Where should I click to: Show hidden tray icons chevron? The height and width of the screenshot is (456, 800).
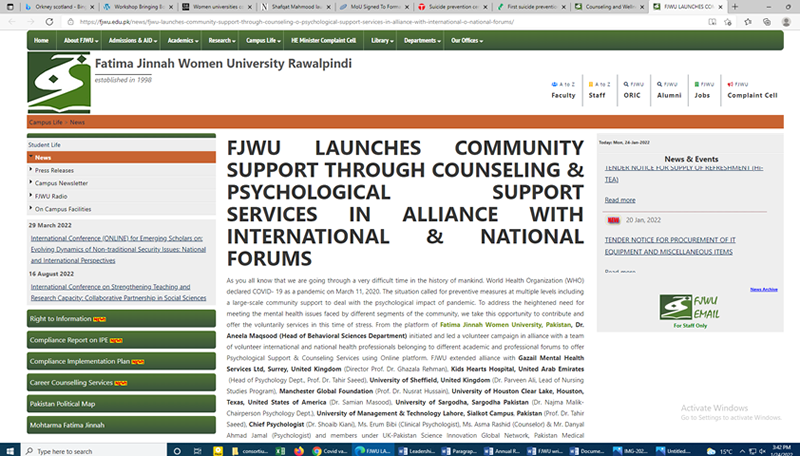click(x=742, y=451)
